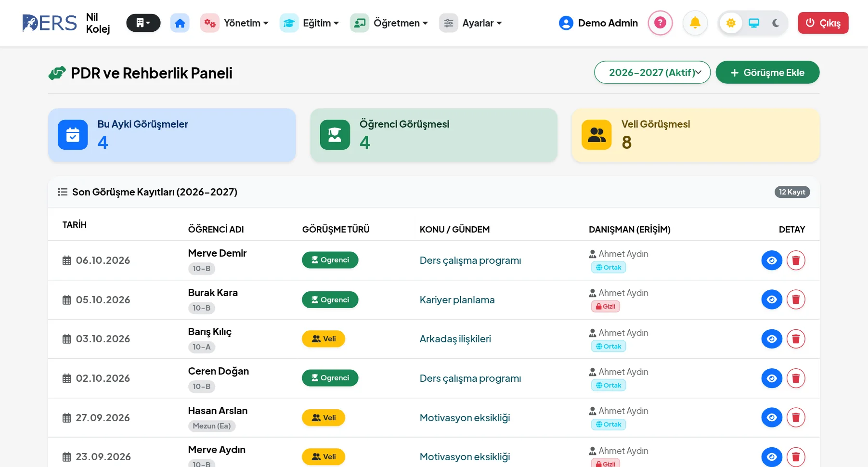This screenshot has width=868, height=467.
Task: Open Ders çalışma programı for Merve Demir
Action: (470, 260)
